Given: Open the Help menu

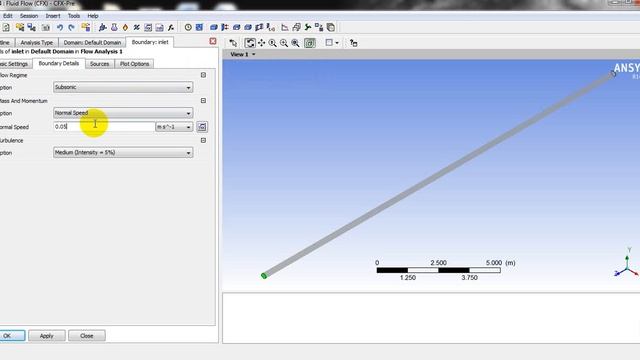Looking at the screenshot, I should click(93, 16).
